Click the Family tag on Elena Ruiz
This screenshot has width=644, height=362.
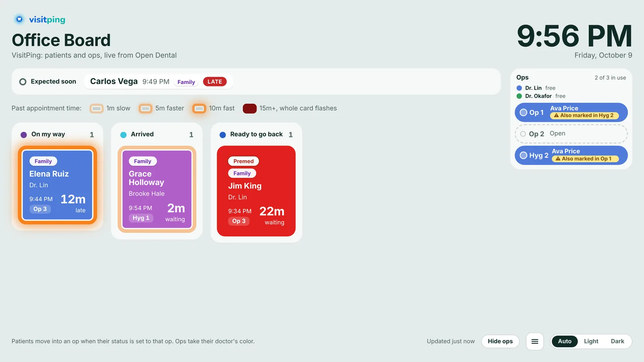tap(43, 161)
